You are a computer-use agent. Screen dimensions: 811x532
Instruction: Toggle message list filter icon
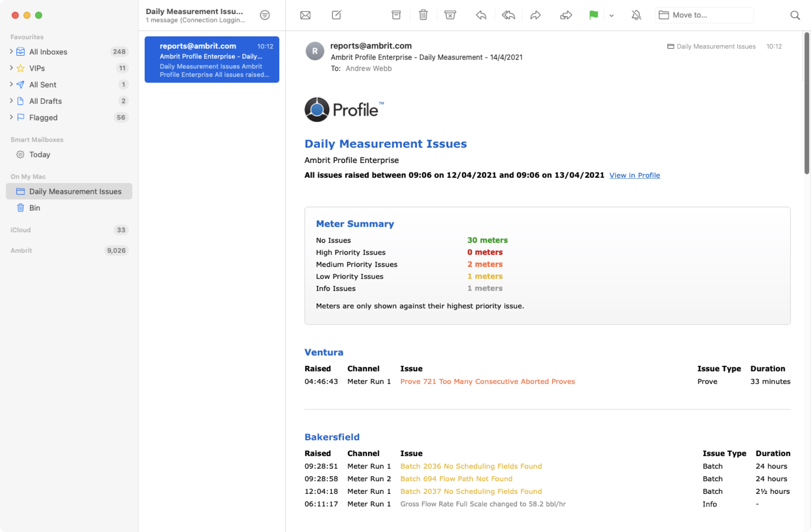point(264,15)
